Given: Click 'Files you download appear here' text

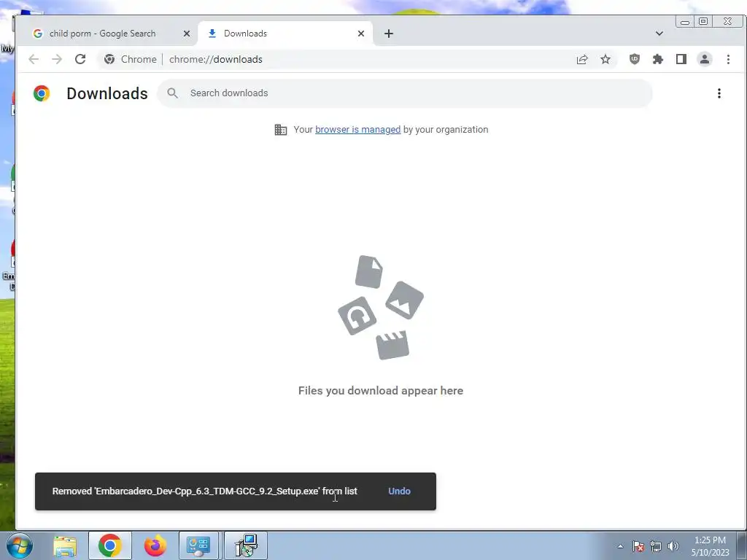Looking at the screenshot, I should (381, 391).
